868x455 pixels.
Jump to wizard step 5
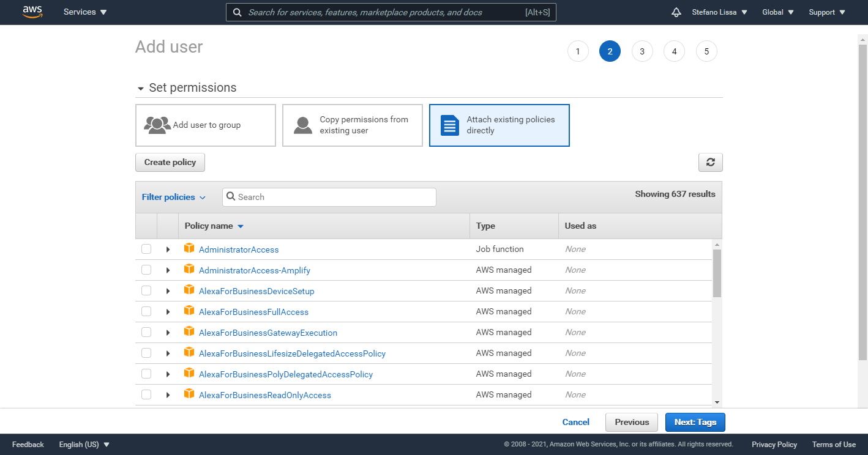click(x=706, y=51)
